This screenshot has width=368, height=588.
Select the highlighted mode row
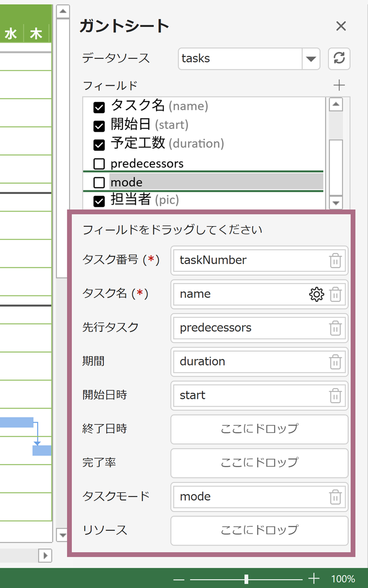pyautogui.click(x=204, y=181)
